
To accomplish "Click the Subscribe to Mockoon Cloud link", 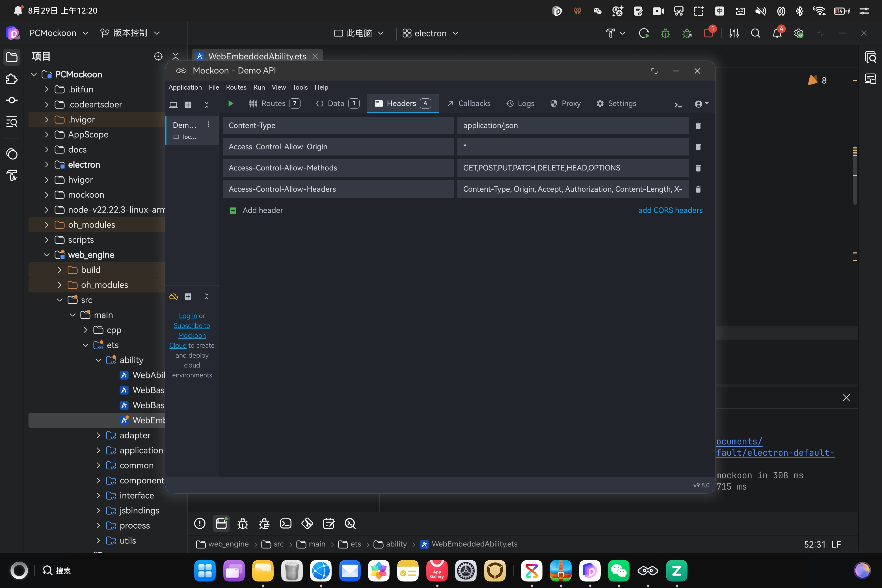I will coord(191,336).
